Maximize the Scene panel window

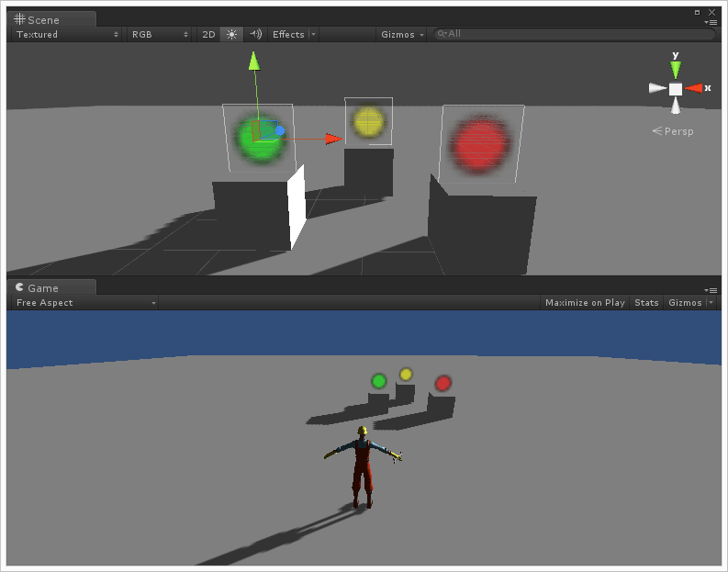point(697,13)
